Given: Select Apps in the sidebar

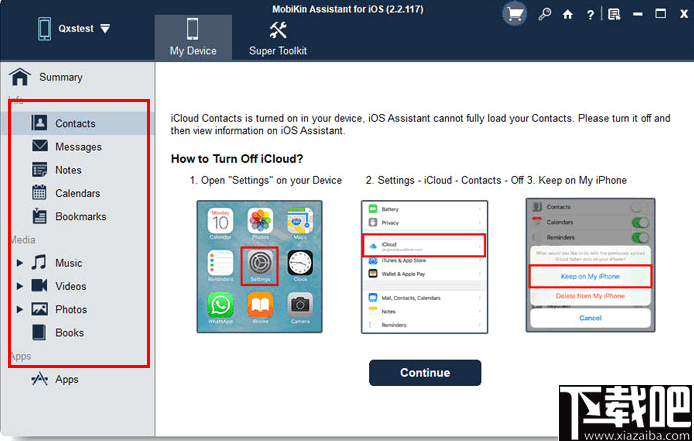Looking at the screenshot, I should (67, 379).
